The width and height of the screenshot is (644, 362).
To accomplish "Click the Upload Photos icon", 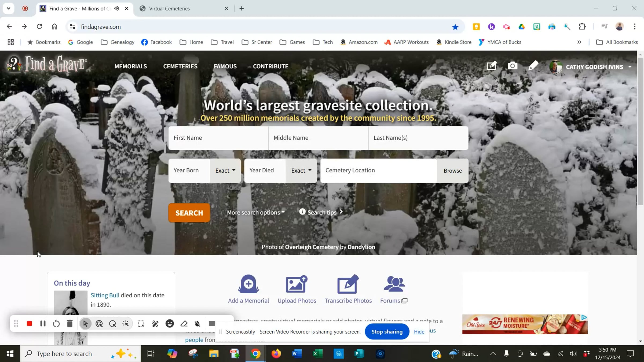I will (x=297, y=284).
